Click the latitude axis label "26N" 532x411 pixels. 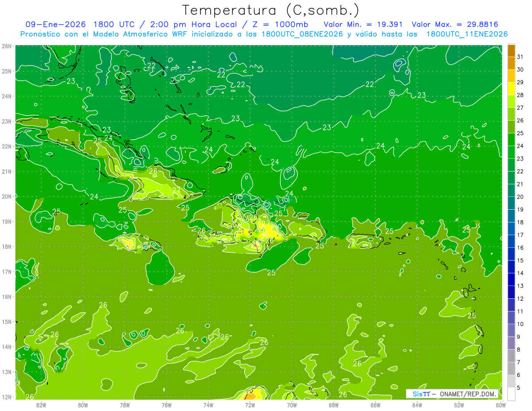click(x=7, y=46)
